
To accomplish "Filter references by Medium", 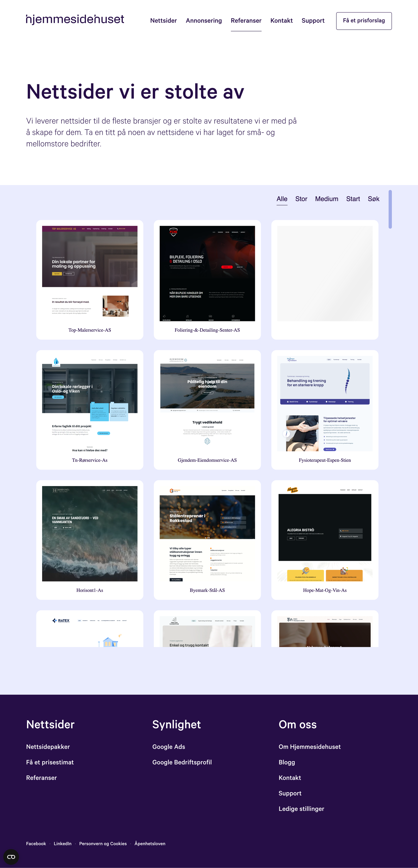I will coord(326,199).
